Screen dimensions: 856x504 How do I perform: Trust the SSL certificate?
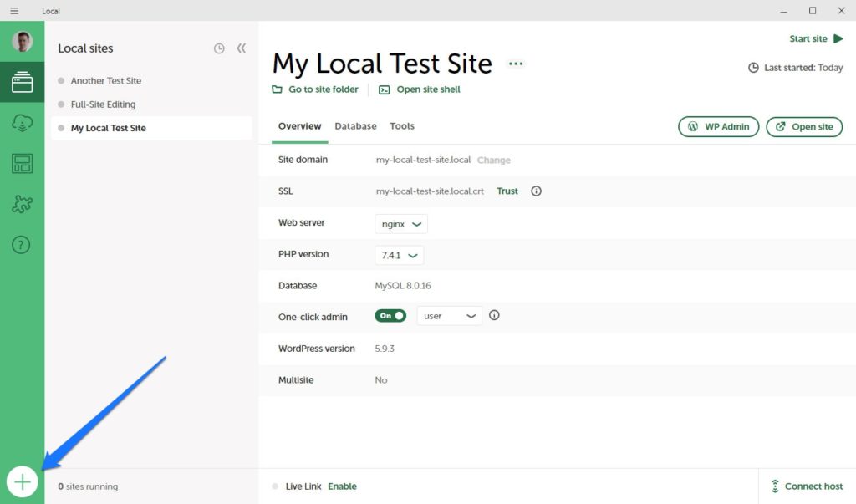[507, 191]
